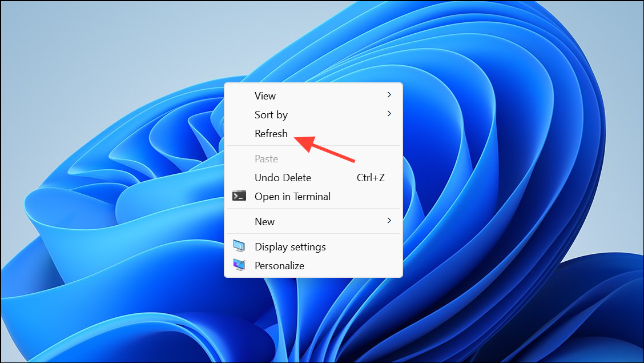The height and width of the screenshot is (363, 644).
Task: Launch Open in Terminal
Action: [x=292, y=197]
